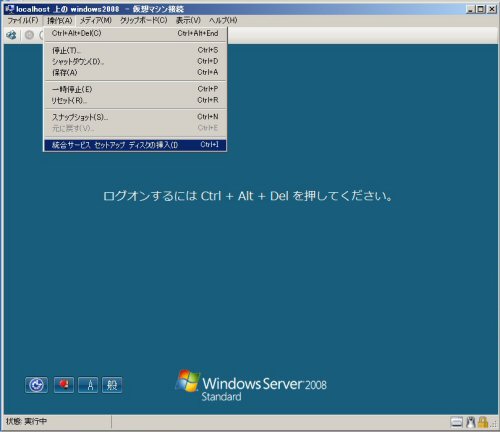The image size is (500, 432).
Task: Maximize the virtual machine connection window
Action: pyautogui.click(x=480, y=9)
